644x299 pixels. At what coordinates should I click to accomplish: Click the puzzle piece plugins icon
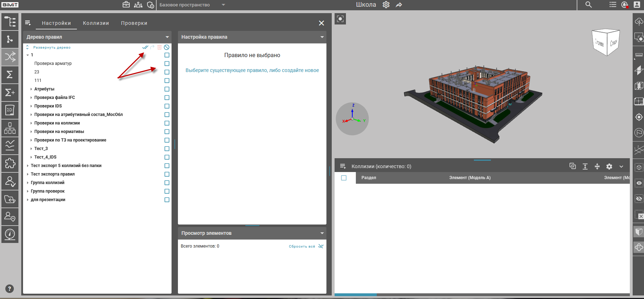(10, 163)
